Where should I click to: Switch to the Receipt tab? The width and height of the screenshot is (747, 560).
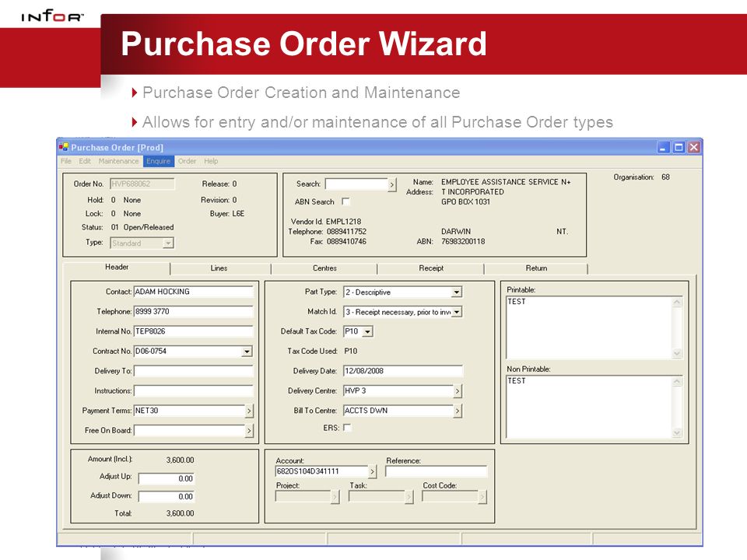[x=431, y=268]
